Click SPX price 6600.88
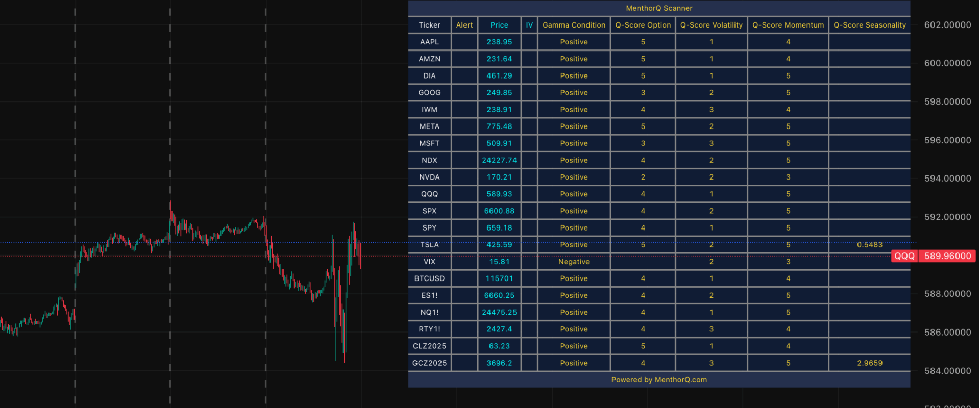980x408 pixels. pyautogui.click(x=499, y=211)
